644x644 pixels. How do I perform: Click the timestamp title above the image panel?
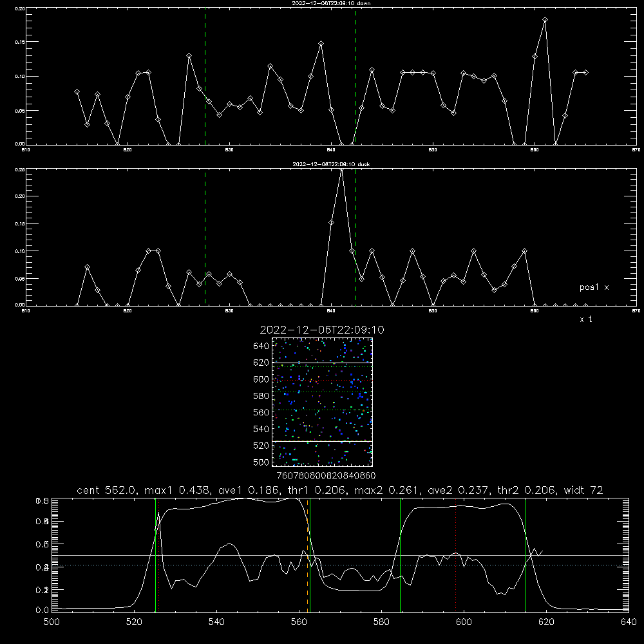322,330
